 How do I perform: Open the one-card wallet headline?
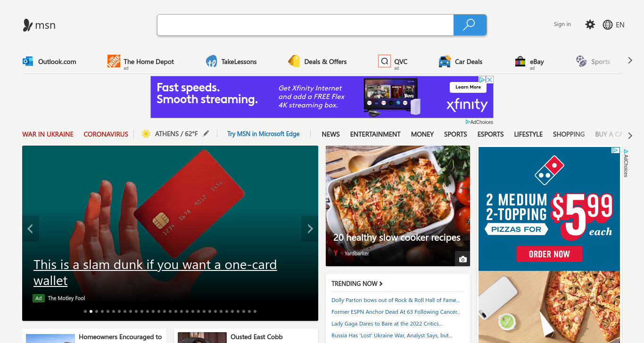coord(155,272)
